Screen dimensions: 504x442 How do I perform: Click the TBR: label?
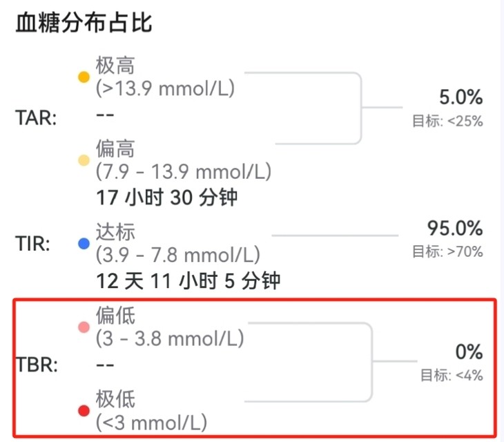(36, 364)
